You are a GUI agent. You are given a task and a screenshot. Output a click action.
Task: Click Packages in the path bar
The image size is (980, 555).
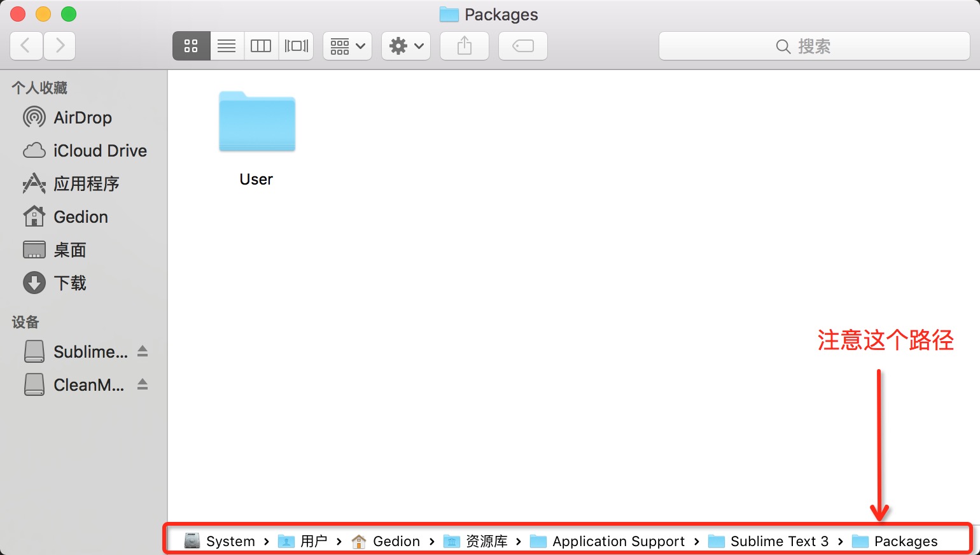pos(895,541)
